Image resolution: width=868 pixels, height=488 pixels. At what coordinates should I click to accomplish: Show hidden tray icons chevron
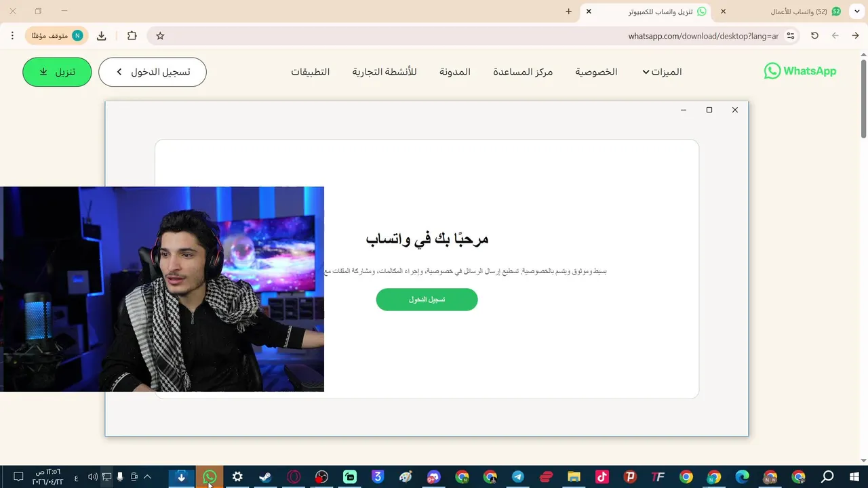coord(147,477)
